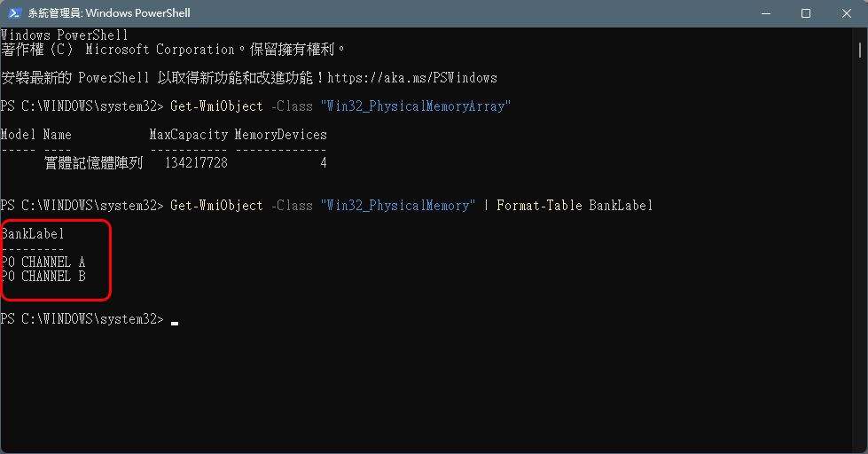The image size is (868, 454).
Task: Click the Model column header
Action: click(19, 135)
